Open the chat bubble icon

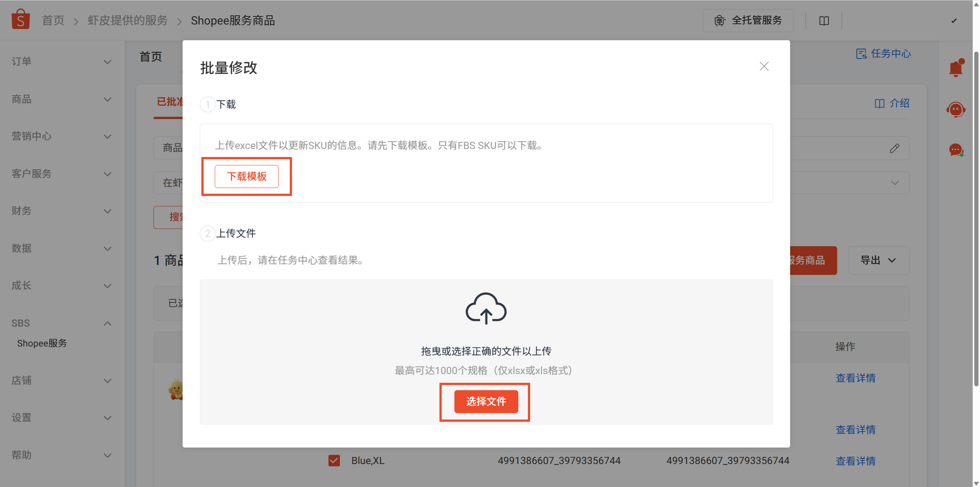(x=956, y=150)
